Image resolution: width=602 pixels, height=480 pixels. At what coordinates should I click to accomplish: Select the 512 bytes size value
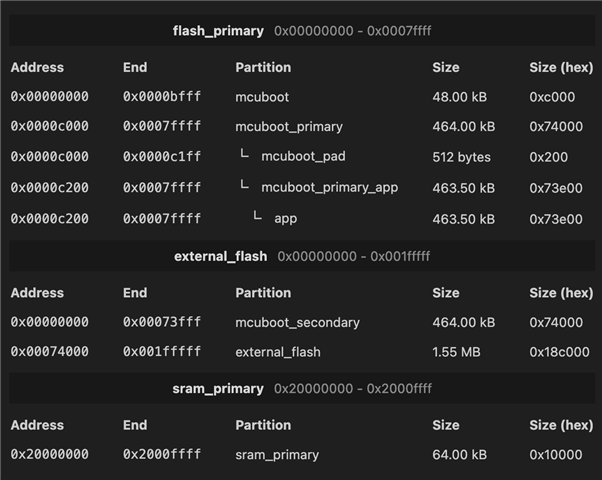[x=461, y=157]
